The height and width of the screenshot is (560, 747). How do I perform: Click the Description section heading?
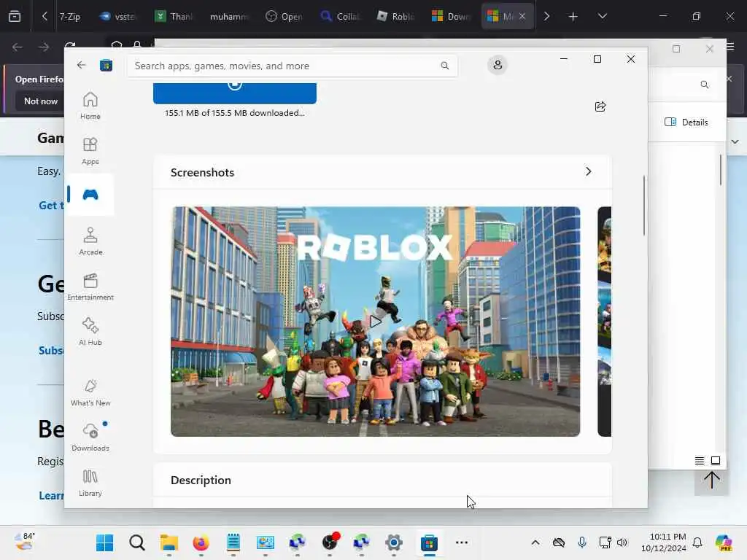click(201, 480)
